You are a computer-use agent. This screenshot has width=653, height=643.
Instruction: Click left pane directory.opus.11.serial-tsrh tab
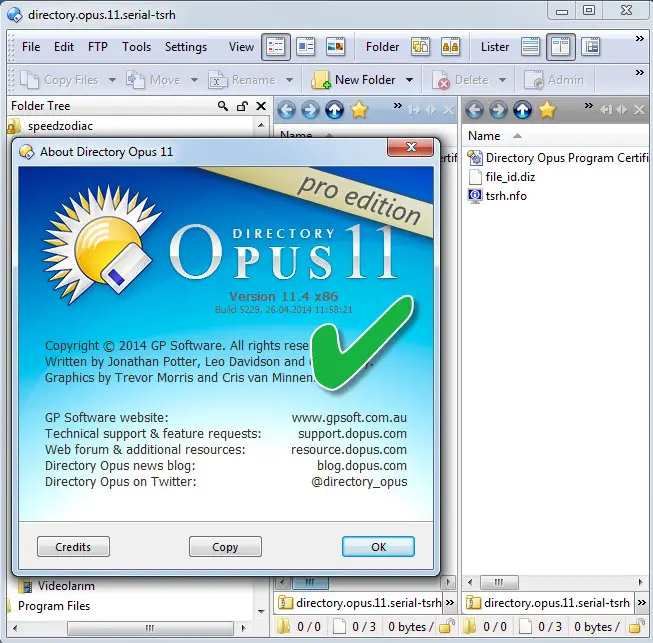tap(360, 603)
